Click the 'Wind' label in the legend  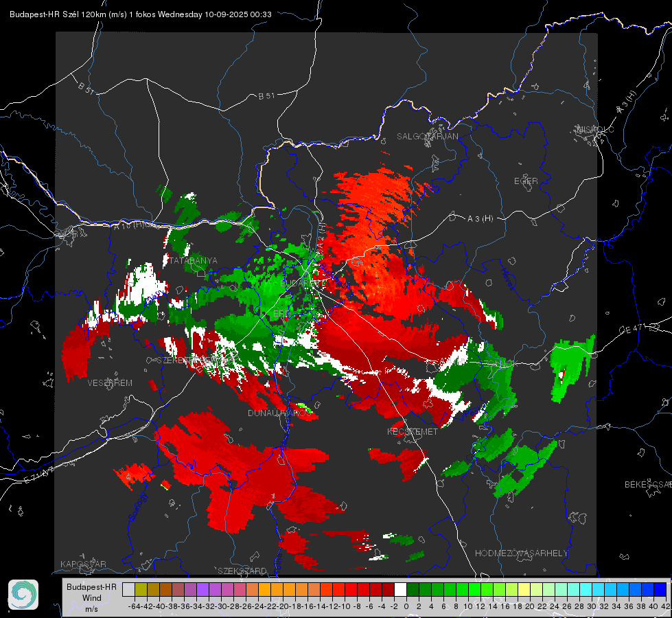click(92, 598)
